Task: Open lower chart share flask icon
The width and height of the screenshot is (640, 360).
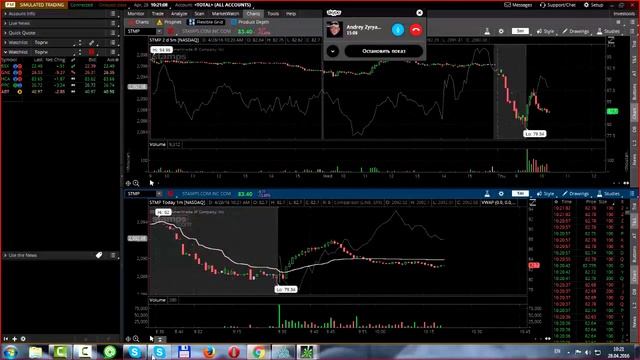Action: point(487,193)
